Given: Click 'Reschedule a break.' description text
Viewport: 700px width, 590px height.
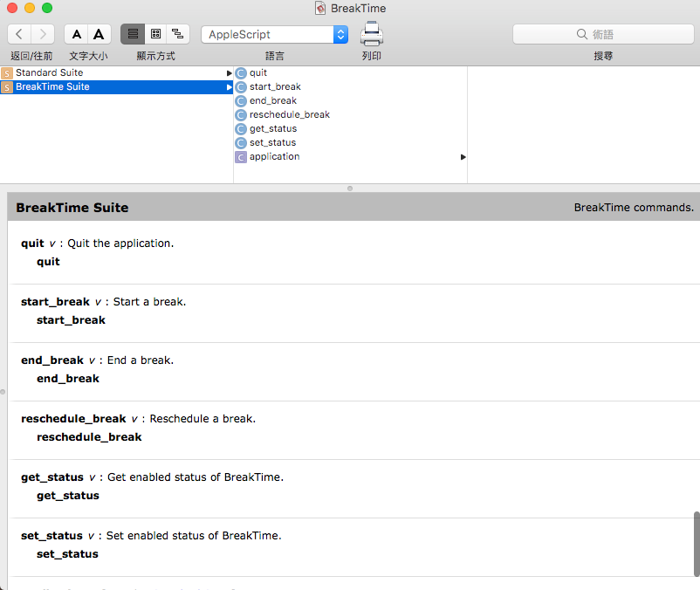Looking at the screenshot, I should pos(202,419).
